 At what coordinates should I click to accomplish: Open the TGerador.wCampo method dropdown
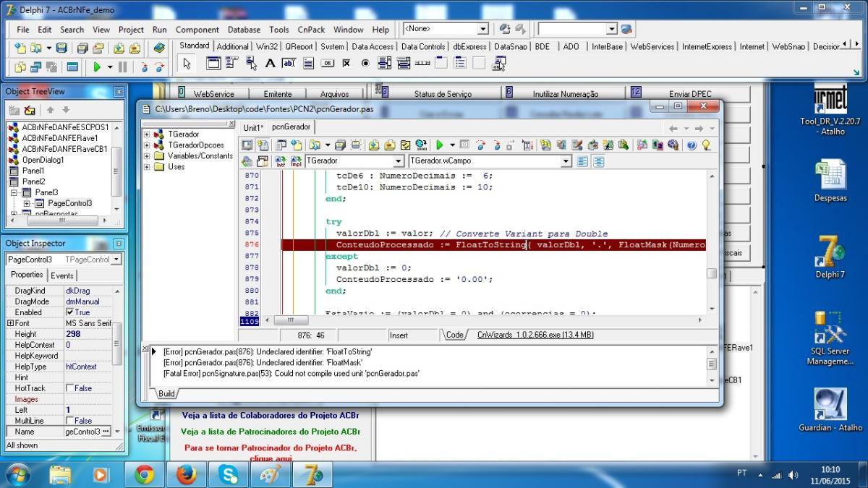tap(566, 161)
